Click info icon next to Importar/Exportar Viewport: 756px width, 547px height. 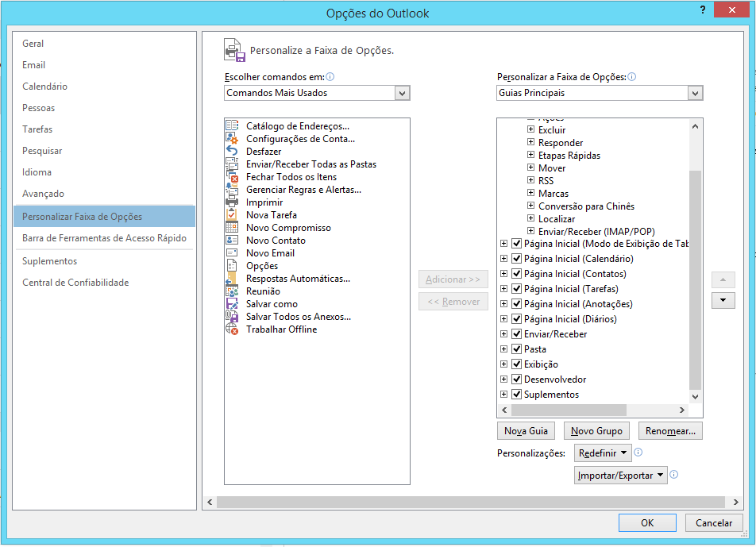[x=674, y=474]
